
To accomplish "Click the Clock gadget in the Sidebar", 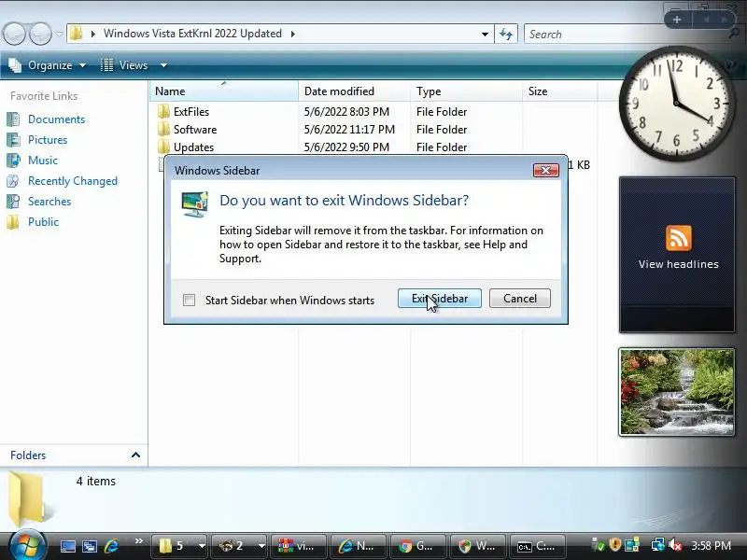I will (x=676, y=104).
